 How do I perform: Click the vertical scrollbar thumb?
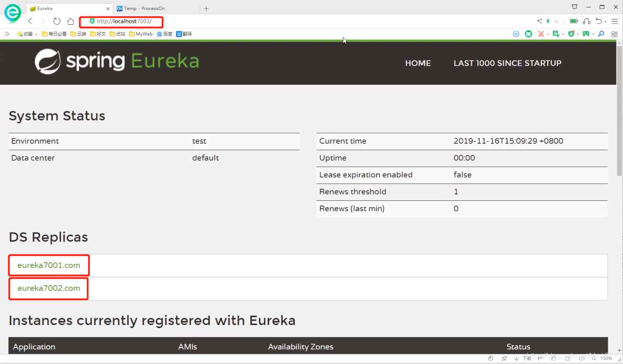click(x=620, y=111)
